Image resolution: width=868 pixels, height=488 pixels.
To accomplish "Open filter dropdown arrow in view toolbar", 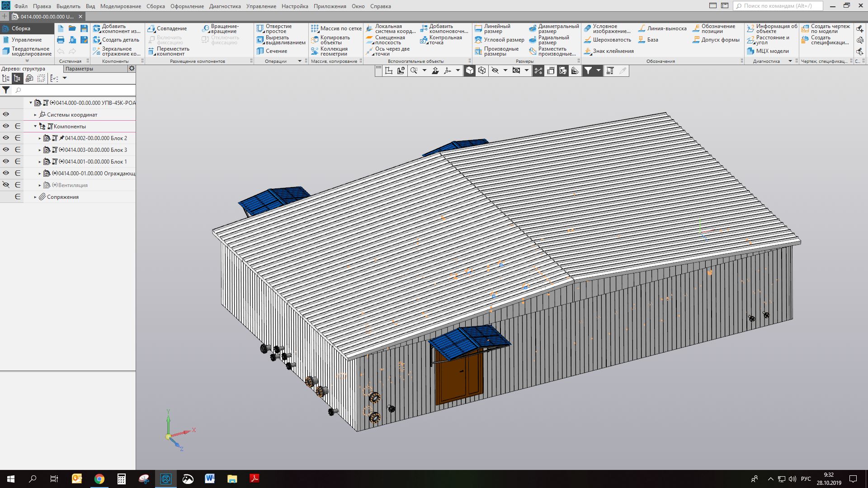I will point(598,70).
